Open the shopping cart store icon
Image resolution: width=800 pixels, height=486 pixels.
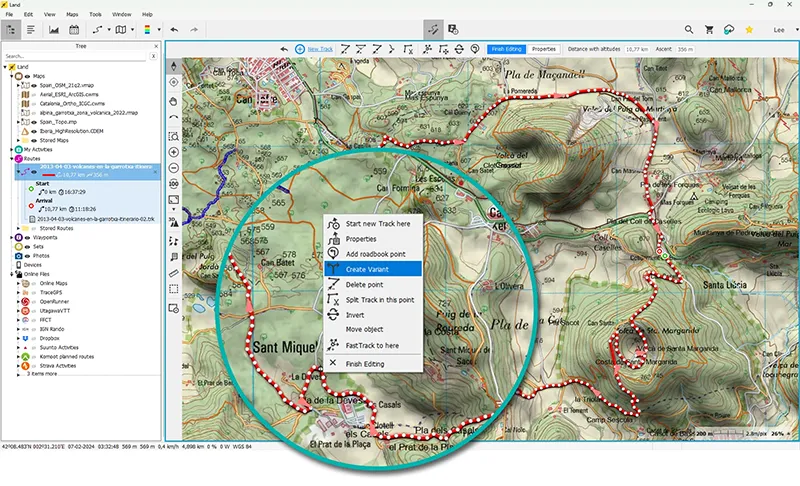[x=709, y=30]
